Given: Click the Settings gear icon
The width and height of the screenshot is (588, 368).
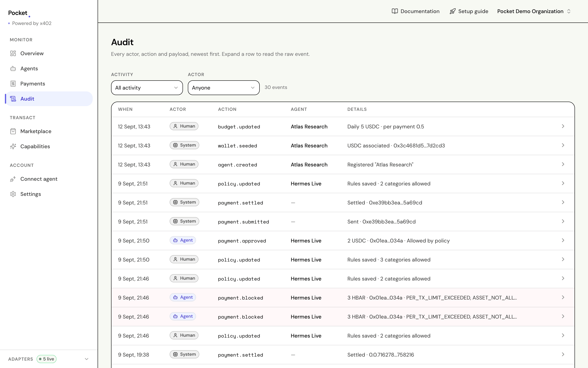Looking at the screenshot, I should click(13, 194).
